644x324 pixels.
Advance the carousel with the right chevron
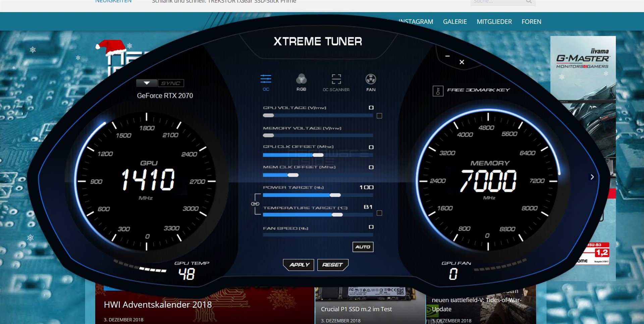[592, 177]
